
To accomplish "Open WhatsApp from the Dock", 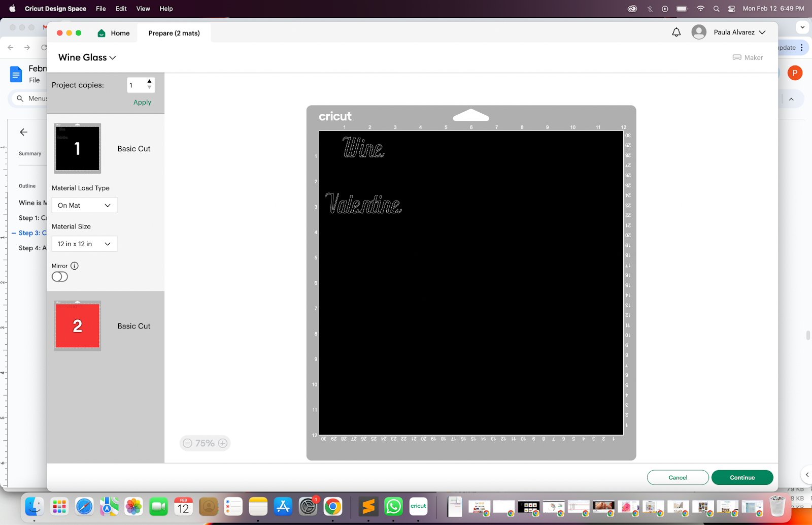I will coord(393,506).
